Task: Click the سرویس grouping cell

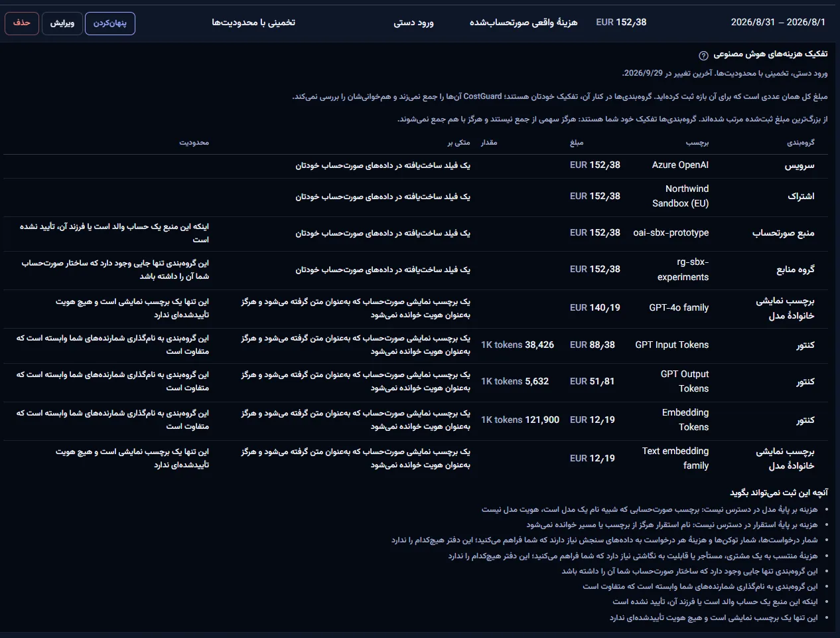Action: (x=800, y=166)
